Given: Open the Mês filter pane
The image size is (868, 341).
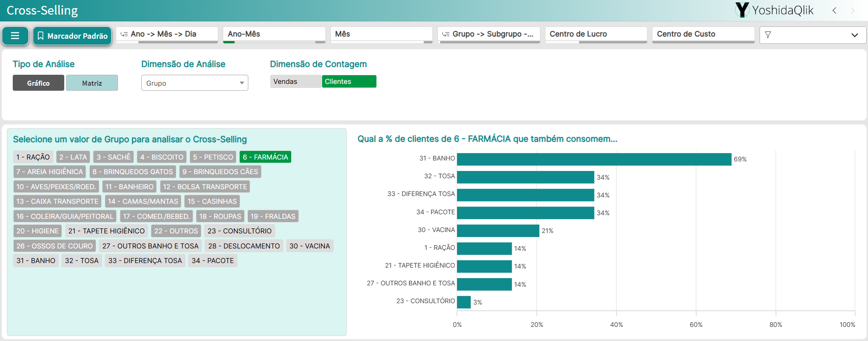Looking at the screenshot, I should 381,35.
